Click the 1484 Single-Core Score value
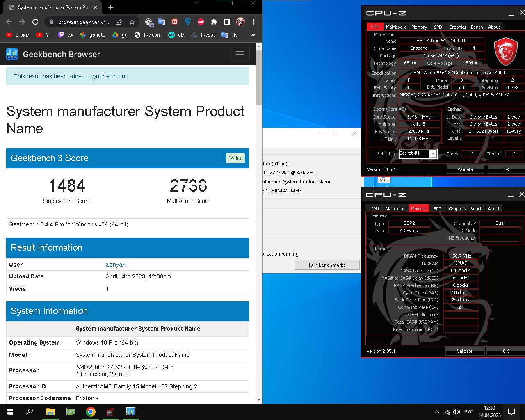The height and width of the screenshot is (420, 525). coord(67,186)
